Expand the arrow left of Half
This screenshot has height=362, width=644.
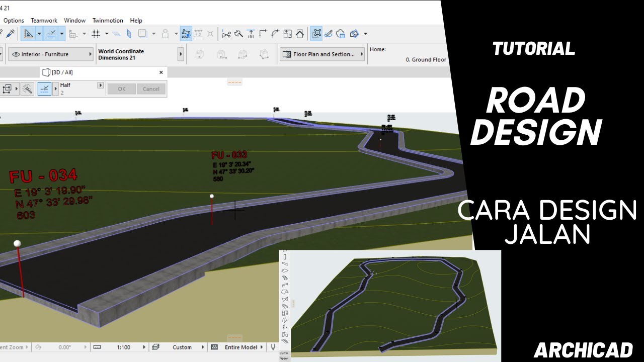(56, 89)
